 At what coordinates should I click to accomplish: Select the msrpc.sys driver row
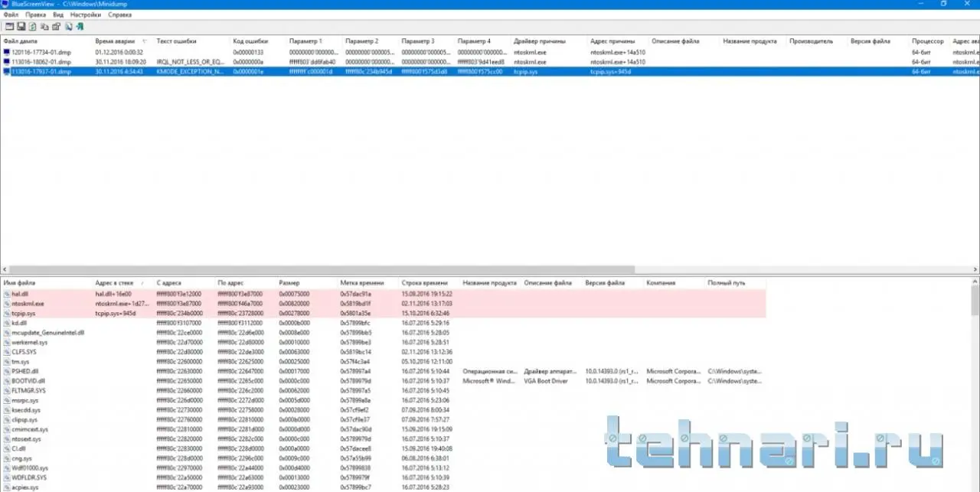[x=383, y=400]
